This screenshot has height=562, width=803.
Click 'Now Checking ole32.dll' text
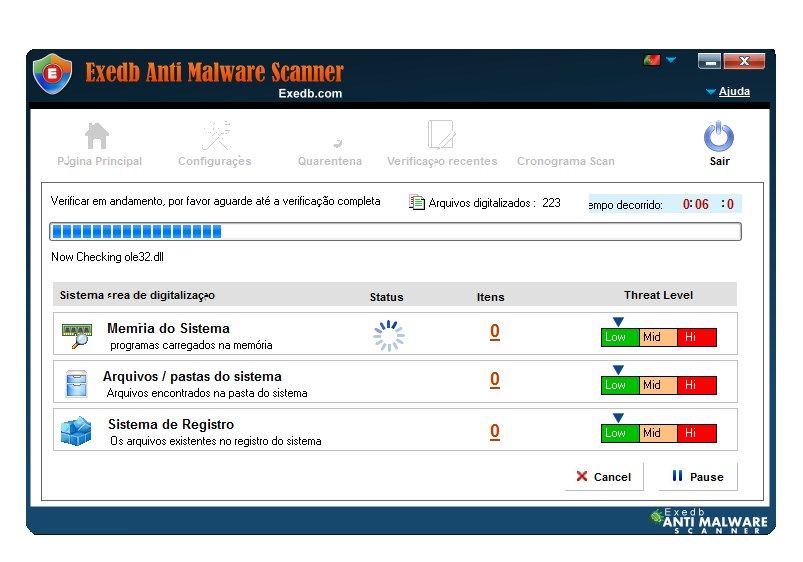(108, 257)
